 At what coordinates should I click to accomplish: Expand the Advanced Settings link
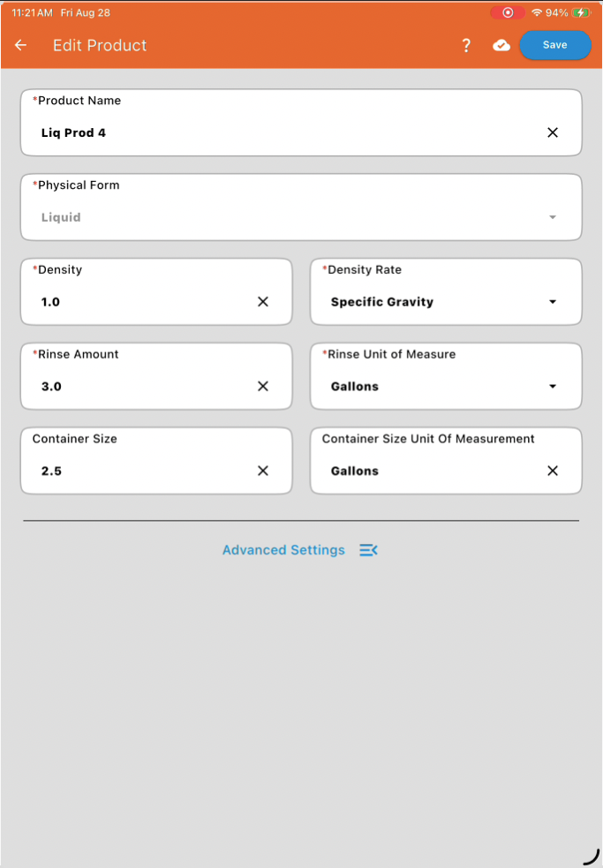tap(283, 550)
